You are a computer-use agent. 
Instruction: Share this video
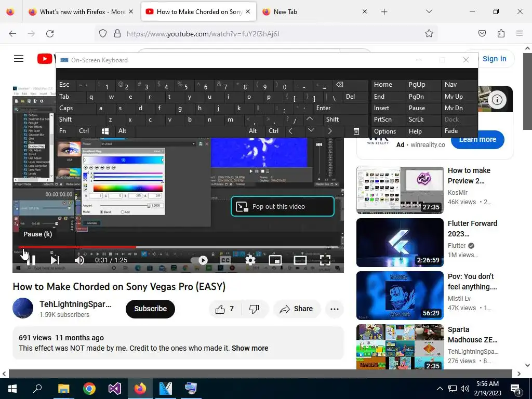click(x=297, y=309)
